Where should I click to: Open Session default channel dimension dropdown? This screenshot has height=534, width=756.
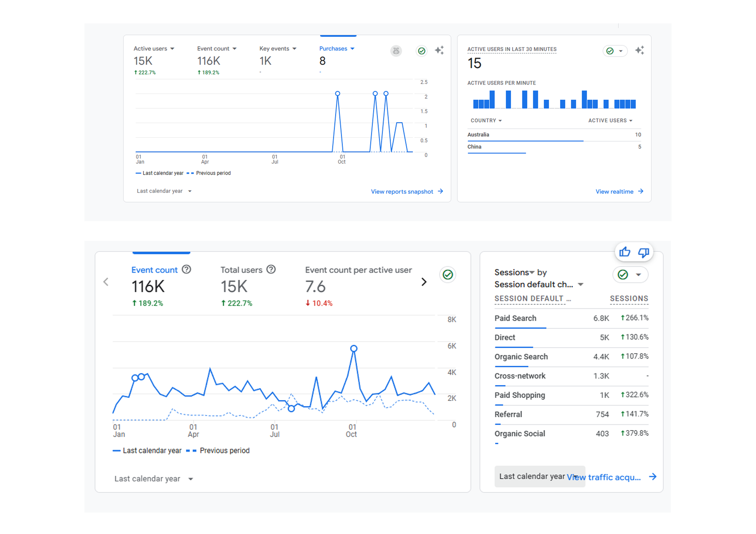(581, 285)
